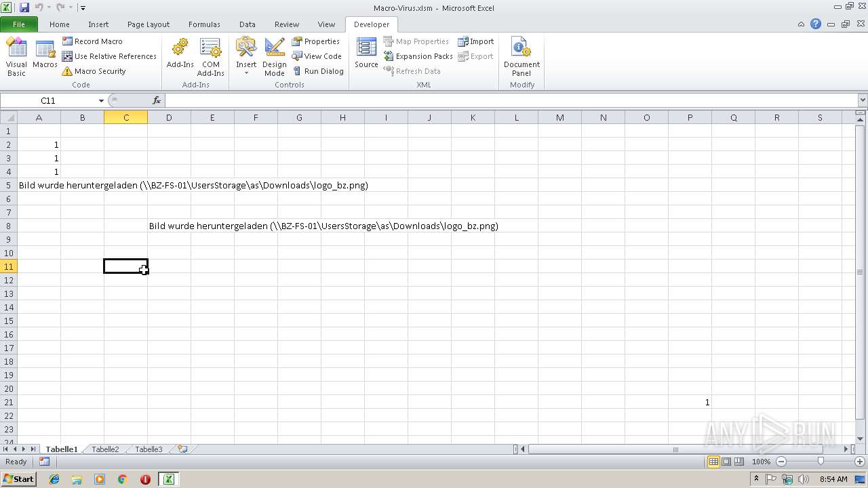
Task: Open the Visual Basic editor
Action: 16,57
